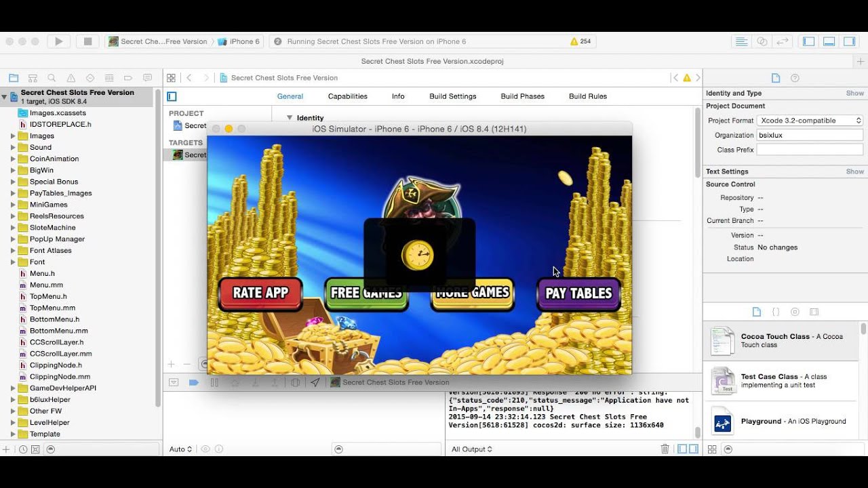Expand the Sound folder
This screenshot has height=488, width=868.
[13, 147]
